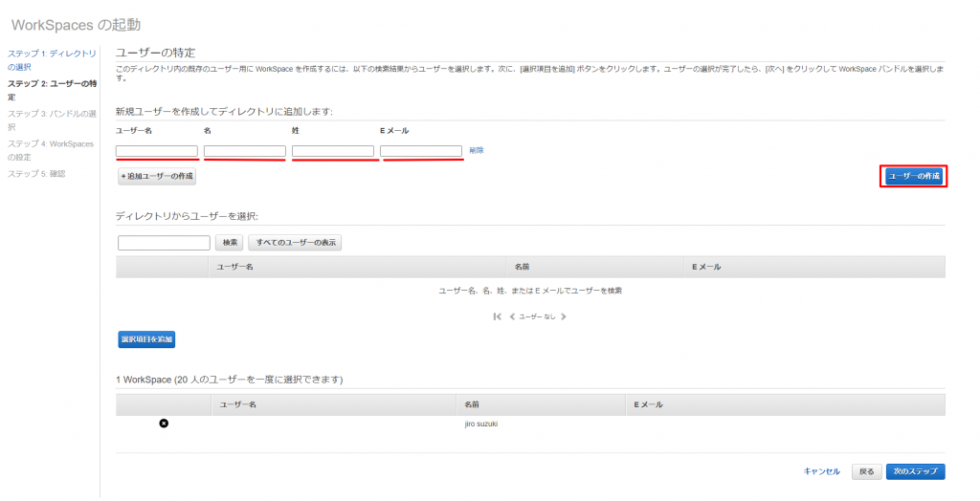Image resolution: width=980 pixels, height=501 pixels.
Task: Click the 戻る button
Action: 867,471
